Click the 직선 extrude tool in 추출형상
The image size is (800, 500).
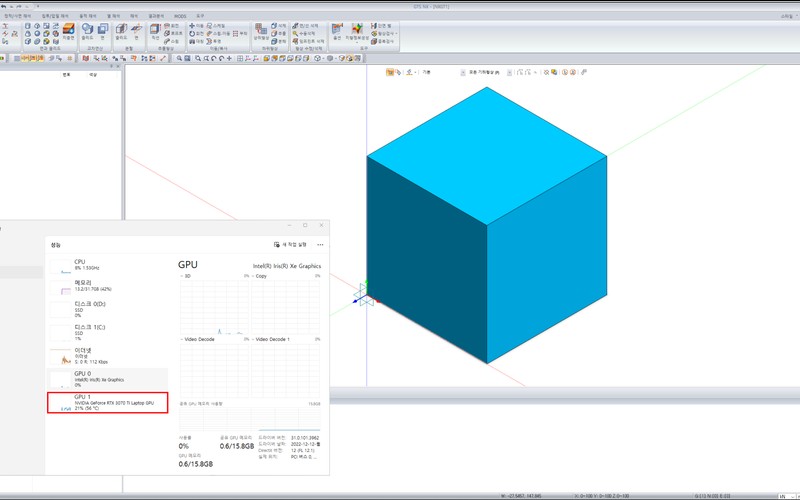155,32
